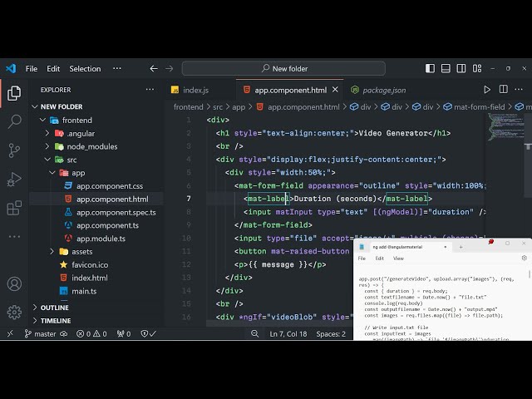Switch to the index.js tab
The height and width of the screenshot is (399, 532).
[x=195, y=90]
